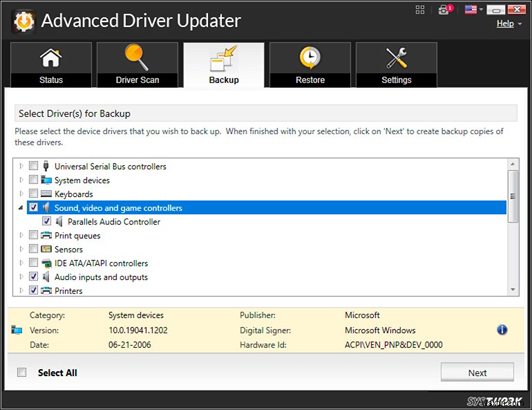
Task: Open the Help dropdown arrow
Action: (520, 24)
